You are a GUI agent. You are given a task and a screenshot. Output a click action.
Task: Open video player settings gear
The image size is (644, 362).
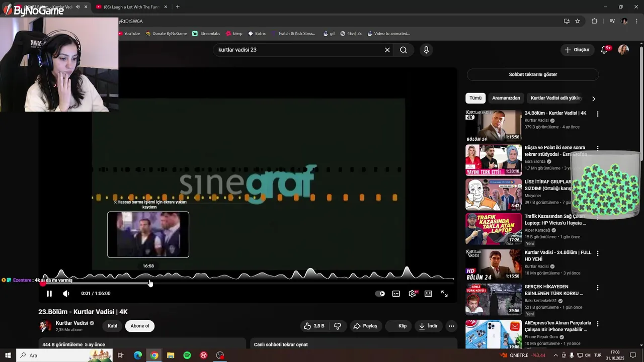pyautogui.click(x=413, y=294)
